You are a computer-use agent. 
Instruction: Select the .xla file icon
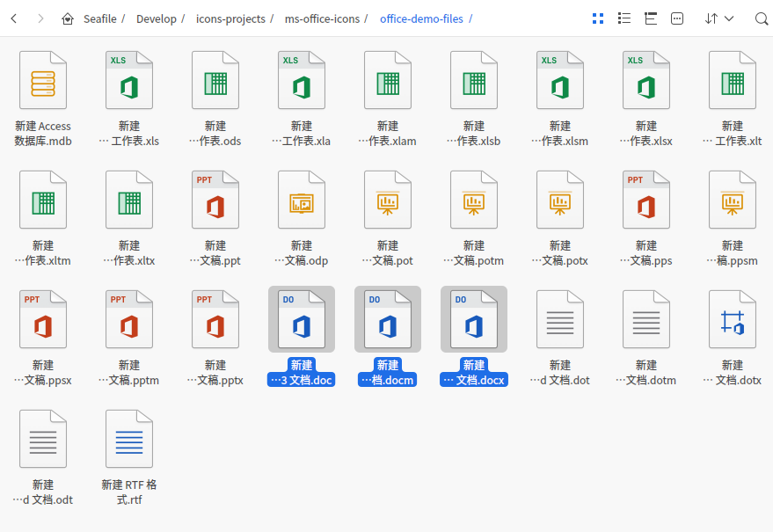302,80
